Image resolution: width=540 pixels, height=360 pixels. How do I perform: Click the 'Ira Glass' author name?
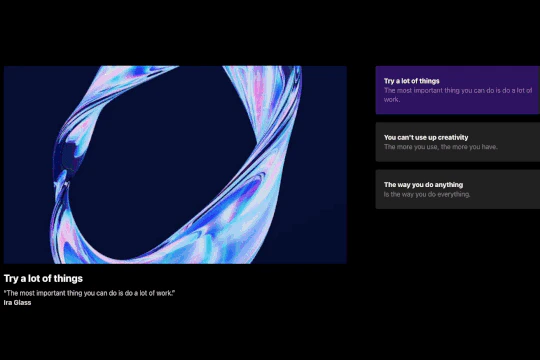coord(18,302)
